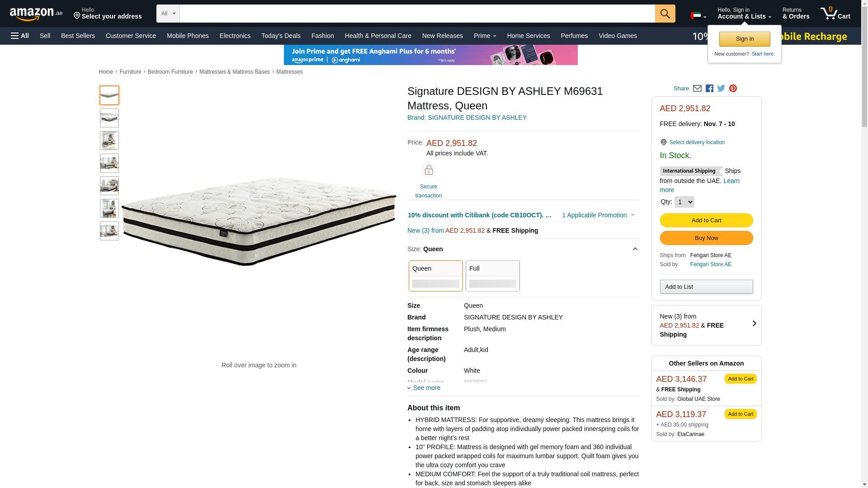Open the Fengari Store AE seller link

coord(711,264)
